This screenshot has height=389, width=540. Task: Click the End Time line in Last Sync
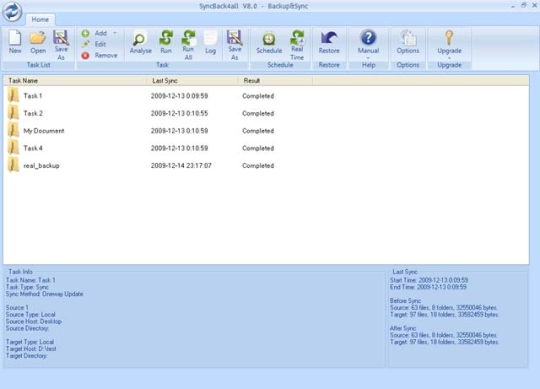pyautogui.click(x=428, y=287)
